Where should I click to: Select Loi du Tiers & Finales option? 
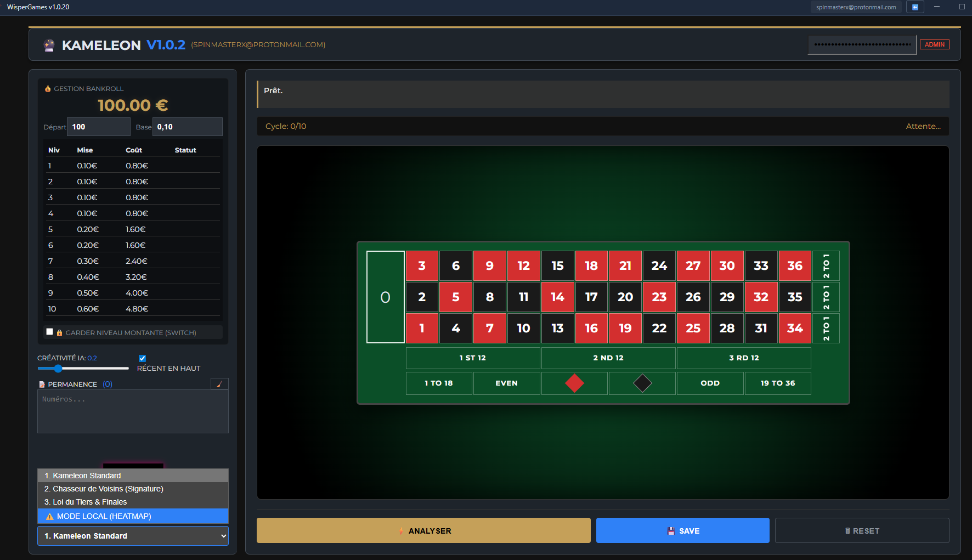click(133, 502)
